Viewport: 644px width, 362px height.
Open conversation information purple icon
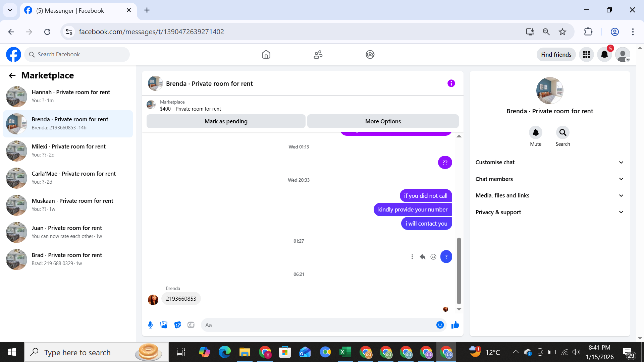point(451,83)
